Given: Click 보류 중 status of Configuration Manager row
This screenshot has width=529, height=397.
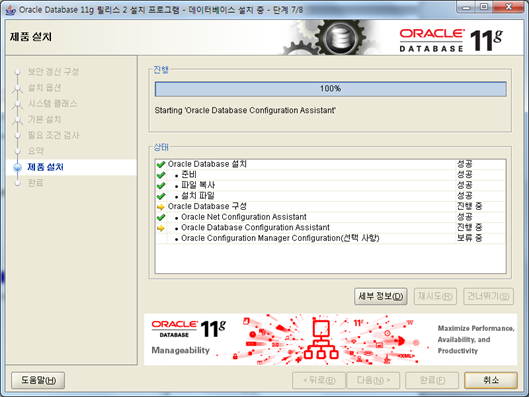Looking at the screenshot, I should (x=470, y=238).
